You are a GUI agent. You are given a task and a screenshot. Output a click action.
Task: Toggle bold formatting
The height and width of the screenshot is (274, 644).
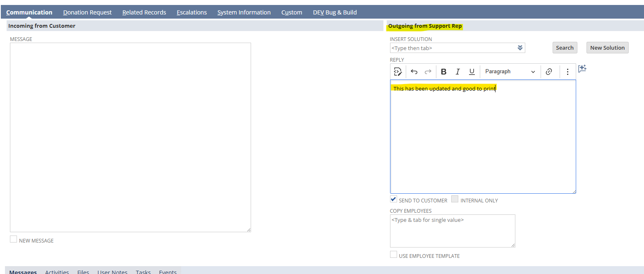(444, 72)
